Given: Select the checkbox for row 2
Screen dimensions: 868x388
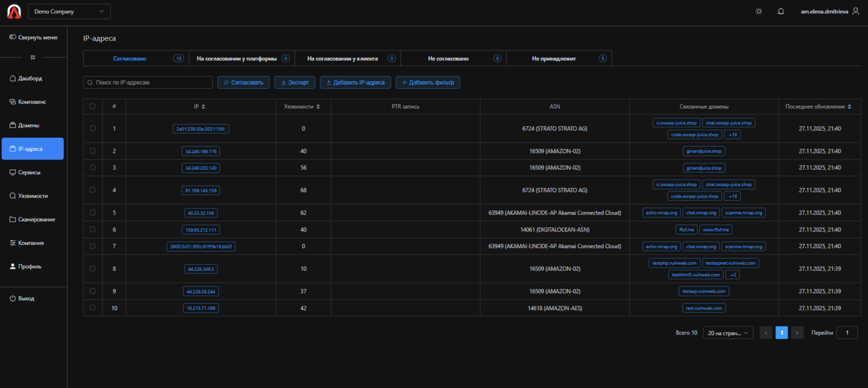Looking at the screenshot, I should [x=93, y=151].
